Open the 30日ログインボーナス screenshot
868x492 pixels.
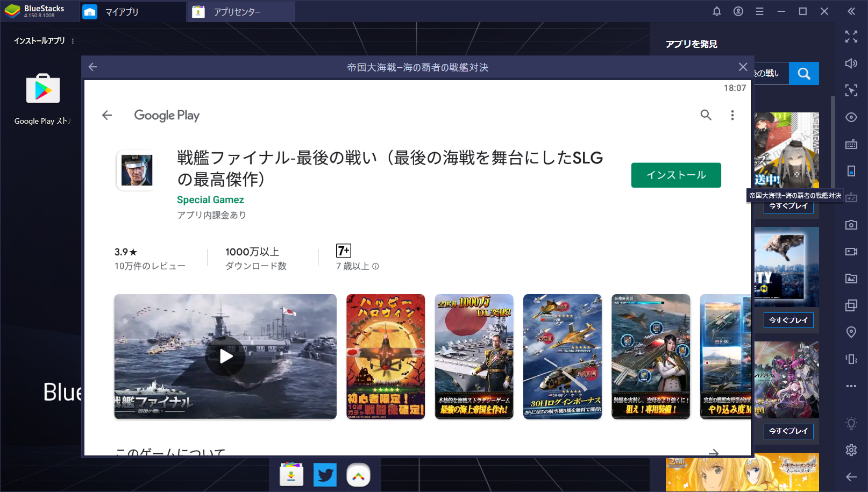click(x=563, y=356)
